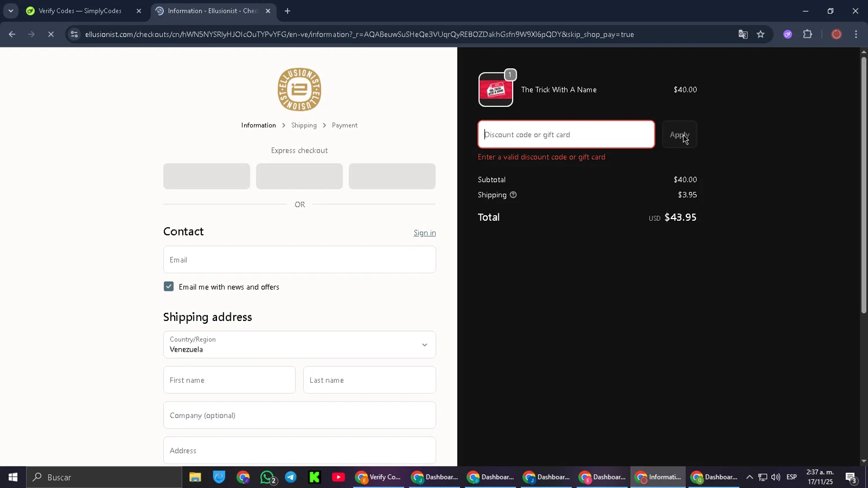Toggle Email me with news and offers
Image resolution: width=868 pixels, height=488 pixels.
tap(168, 287)
